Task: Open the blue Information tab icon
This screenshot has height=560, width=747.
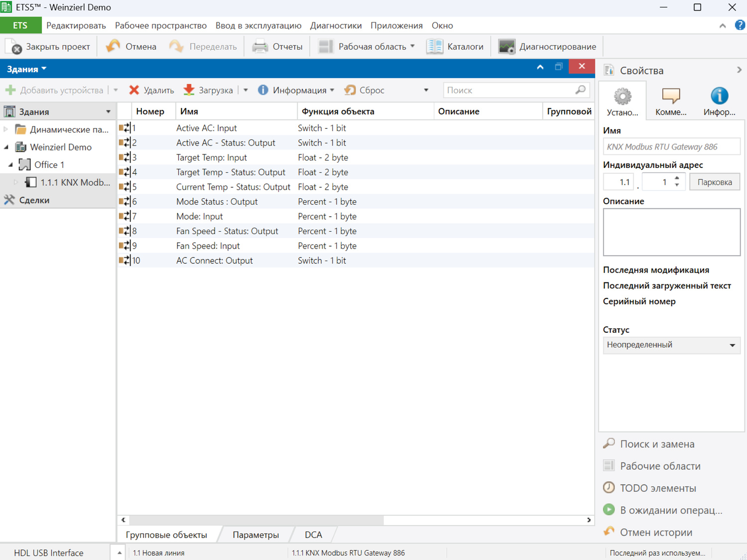Action: pos(719,101)
